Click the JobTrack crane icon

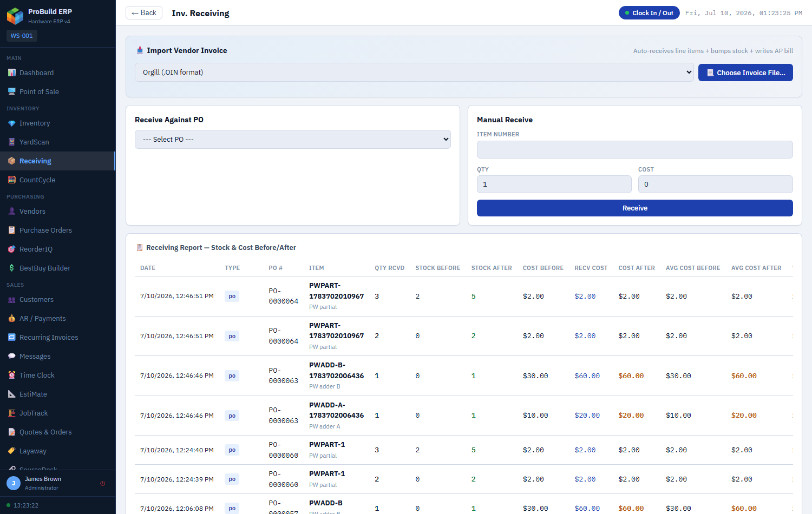(11, 413)
